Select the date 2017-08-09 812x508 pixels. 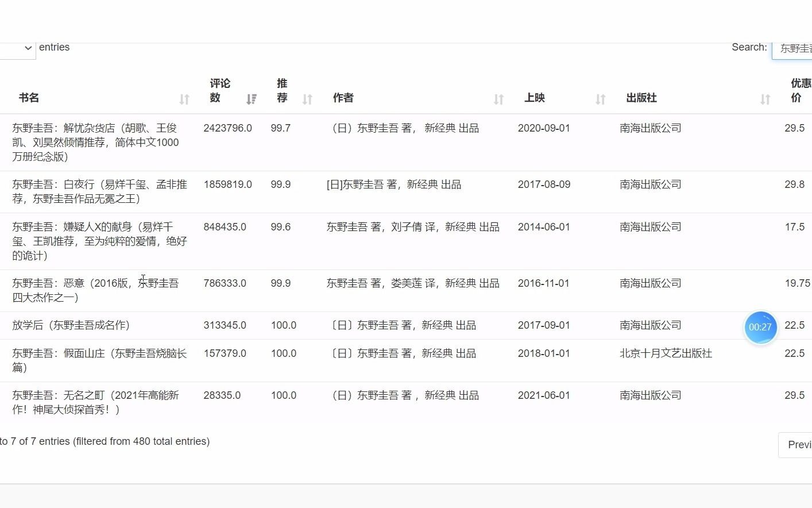pyautogui.click(x=544, y=184)
